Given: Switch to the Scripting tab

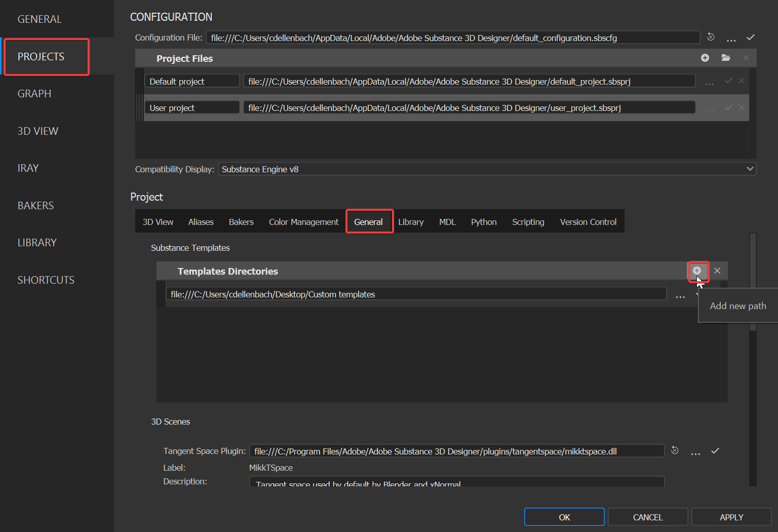Looking at the screenshot, I should [528, 221].
